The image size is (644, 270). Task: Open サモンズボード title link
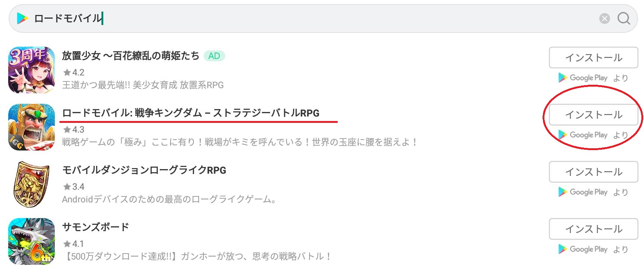pos(95,227)
